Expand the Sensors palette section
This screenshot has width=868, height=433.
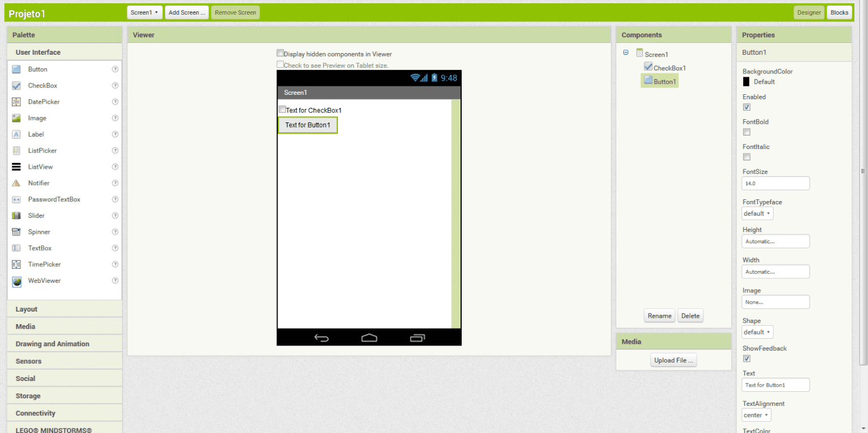28,361
